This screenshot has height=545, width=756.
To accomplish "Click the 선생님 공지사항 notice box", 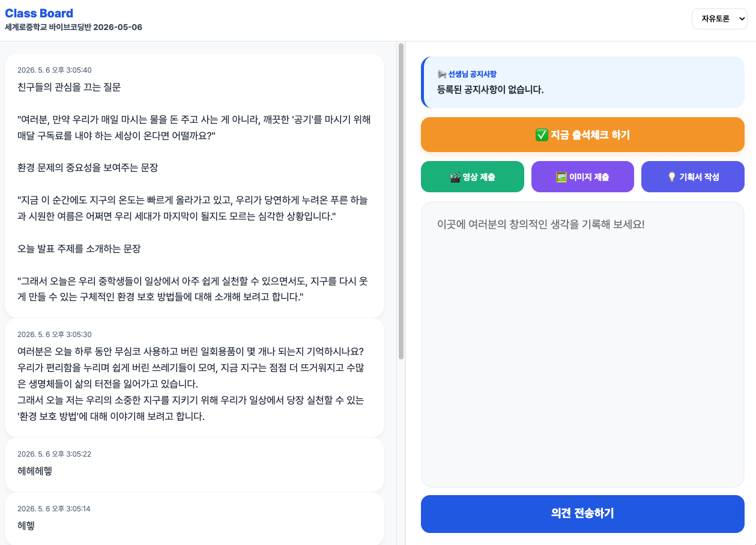I will [x=582, y=82].
